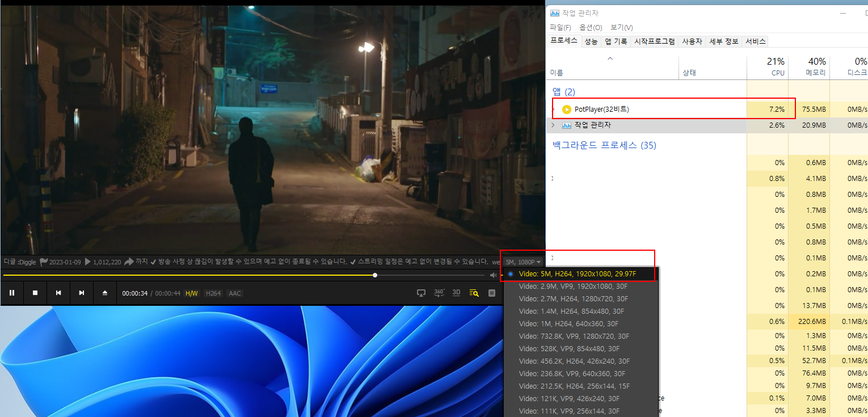Open 파일(F) menu in Task Manager
The width and height of the screenshot is (868, 417).
(561, 27)
